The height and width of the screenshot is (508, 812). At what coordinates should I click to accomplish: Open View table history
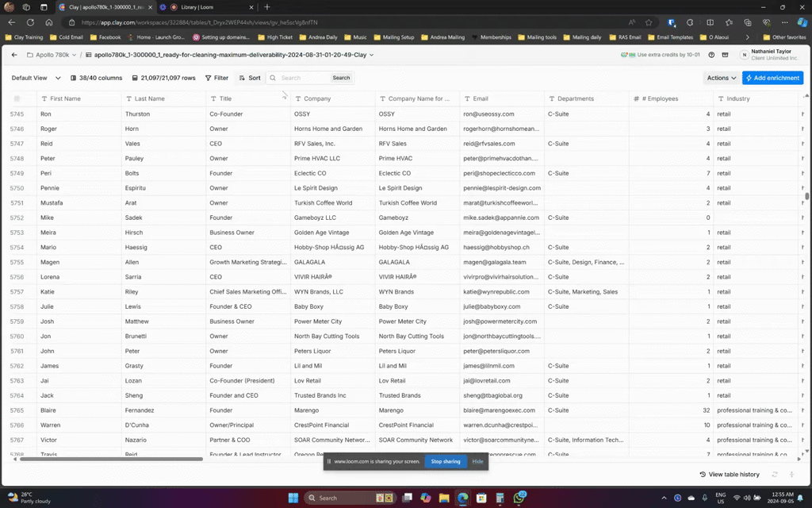click(730, 475)
